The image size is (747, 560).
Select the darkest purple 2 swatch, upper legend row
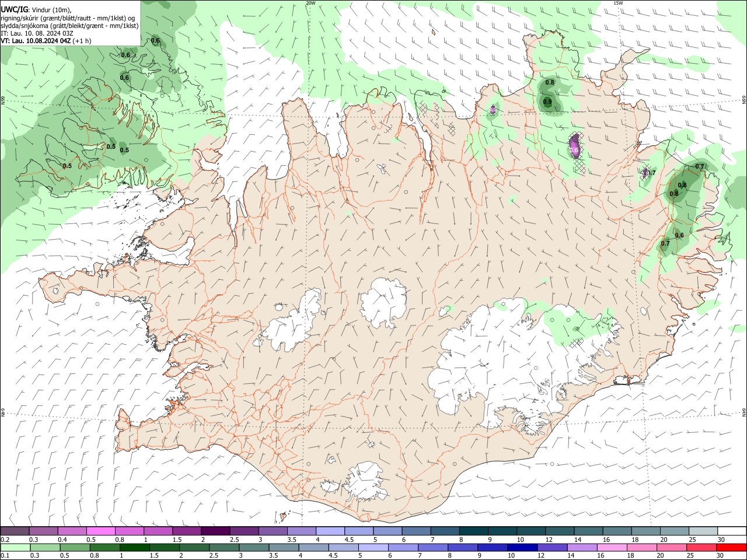coord(215,531)
